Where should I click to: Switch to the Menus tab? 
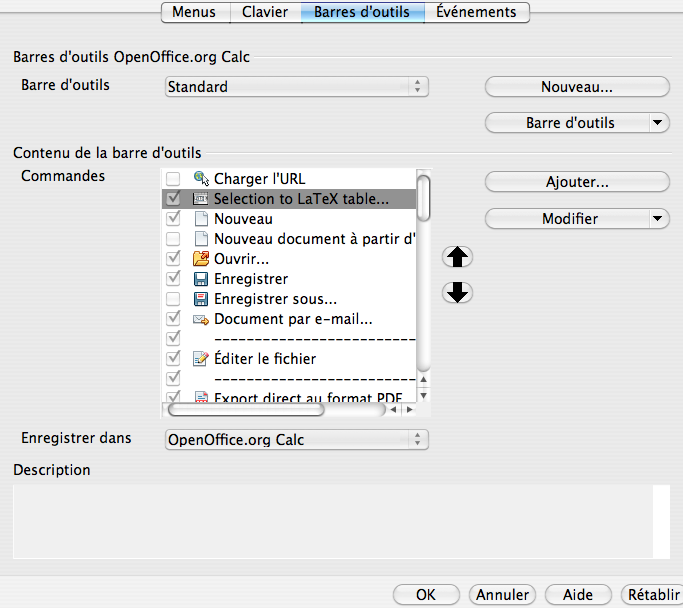[x=194, y=12]
